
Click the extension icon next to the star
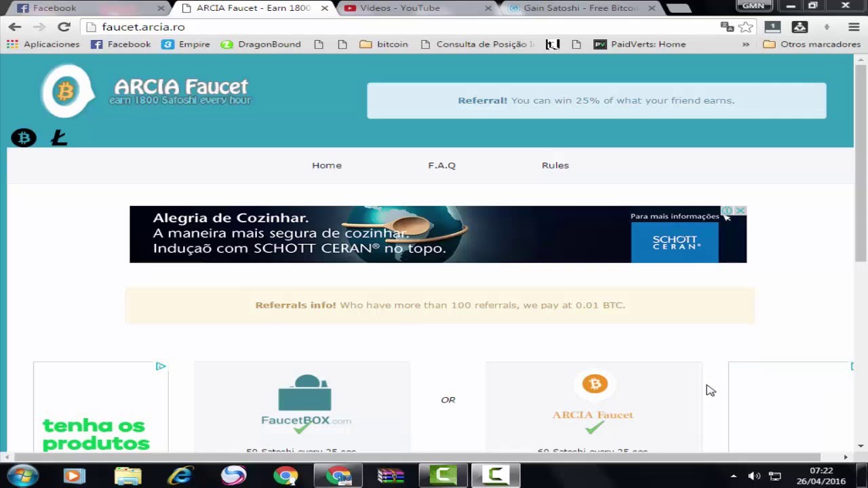pyautogui.click(x=772, y=27)
